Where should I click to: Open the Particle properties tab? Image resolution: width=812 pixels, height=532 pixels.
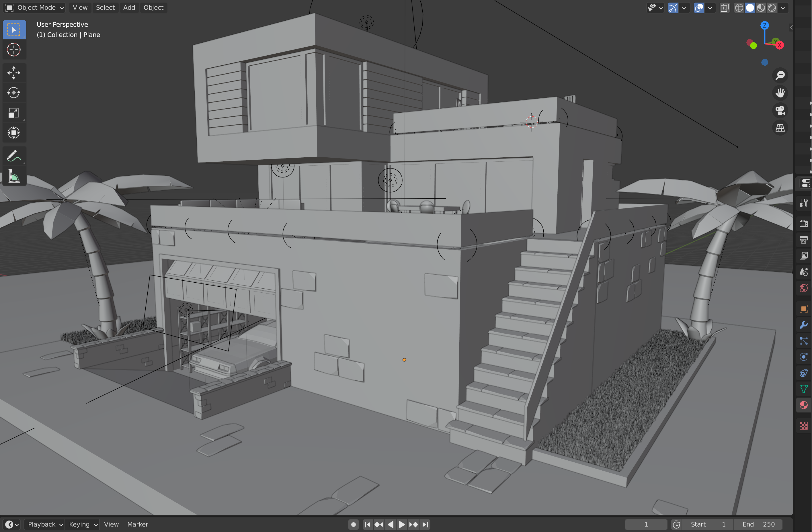(803, 341)
